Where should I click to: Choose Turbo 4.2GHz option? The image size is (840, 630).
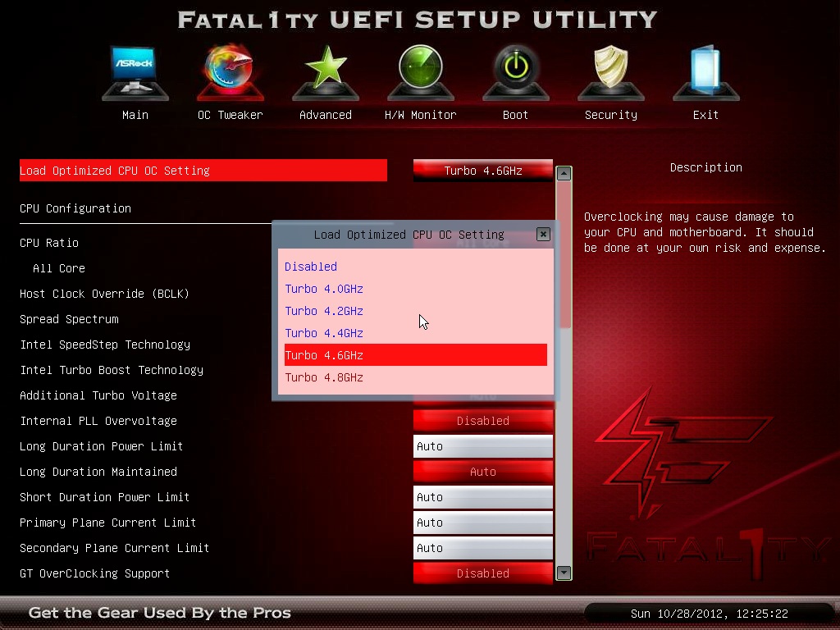(416, 311)
